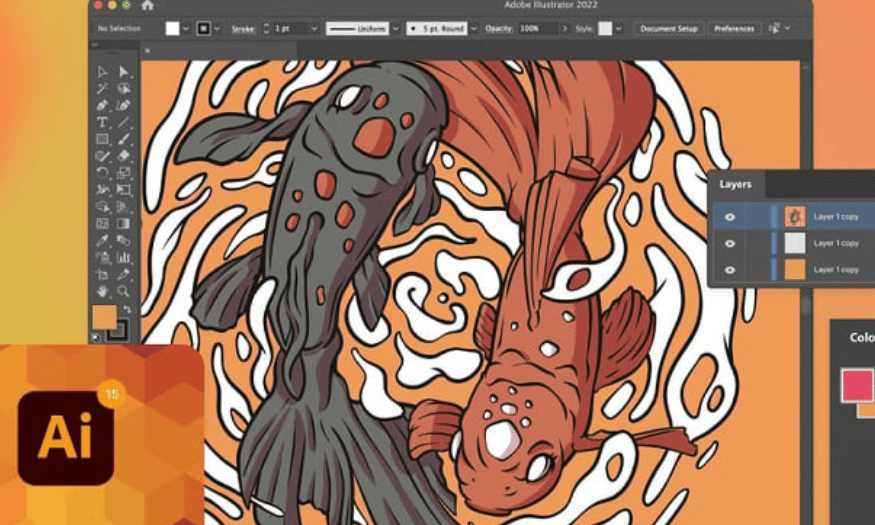Screen dimensions: 875x525
Task: Select the Paintbrush tool
Action: coord(123,139)
